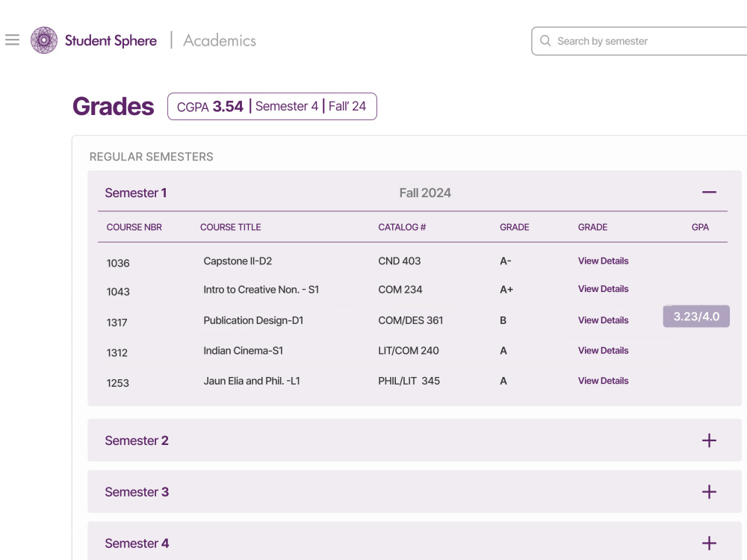Viewport: 747px width, 560px height.
Task: Click the Semester 1 heading
Action: 136,193
